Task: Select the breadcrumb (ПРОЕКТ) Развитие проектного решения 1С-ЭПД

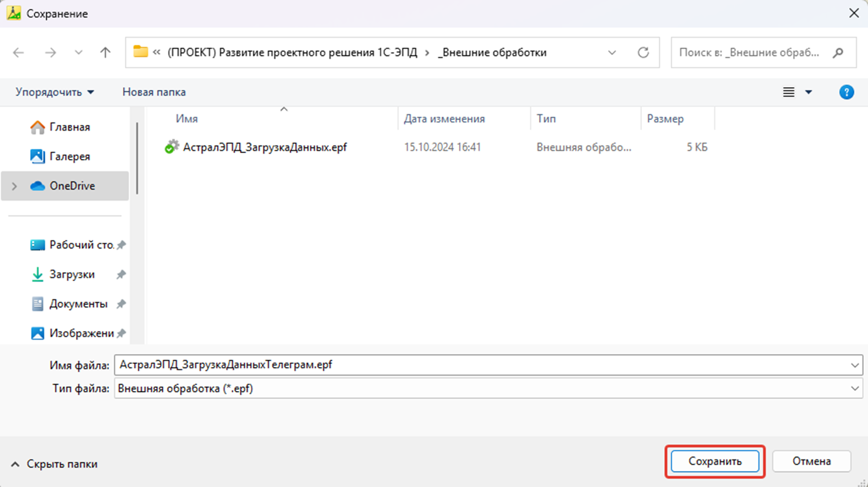Action: click(x=292, y=52)
